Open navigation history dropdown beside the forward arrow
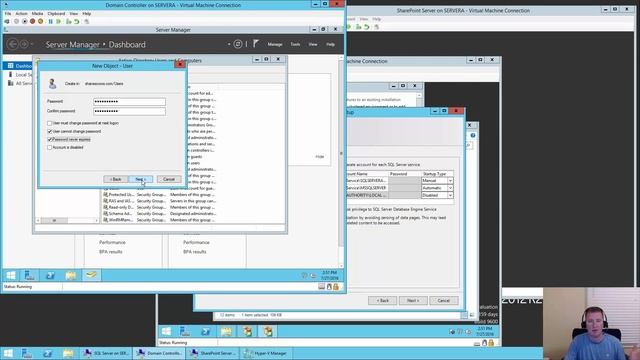This screenshot has width=640, height=360. [32, 44]
